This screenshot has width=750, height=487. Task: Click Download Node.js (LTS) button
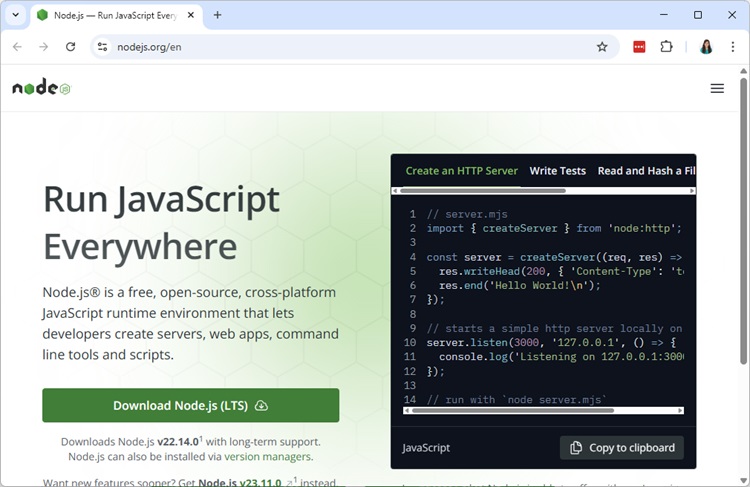point(190,405)
